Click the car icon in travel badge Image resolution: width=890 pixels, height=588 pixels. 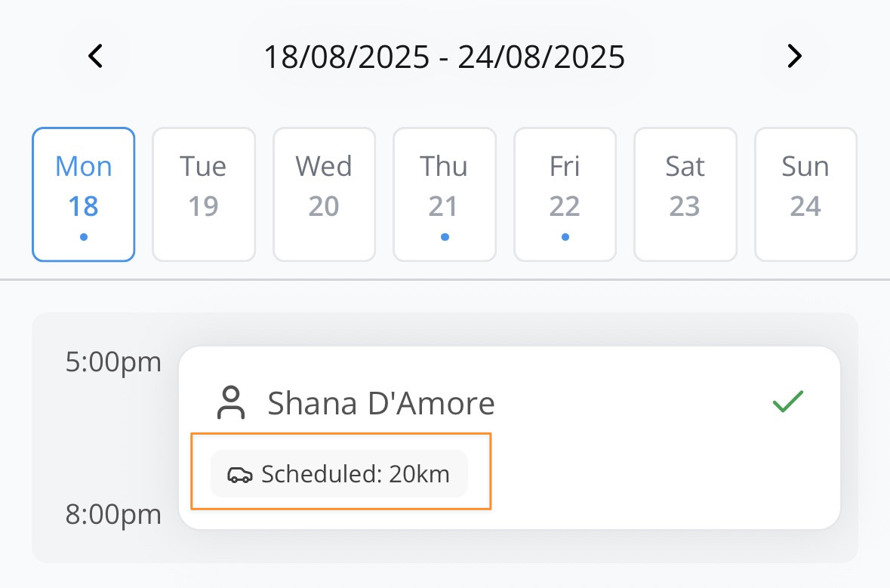[240, 475]
